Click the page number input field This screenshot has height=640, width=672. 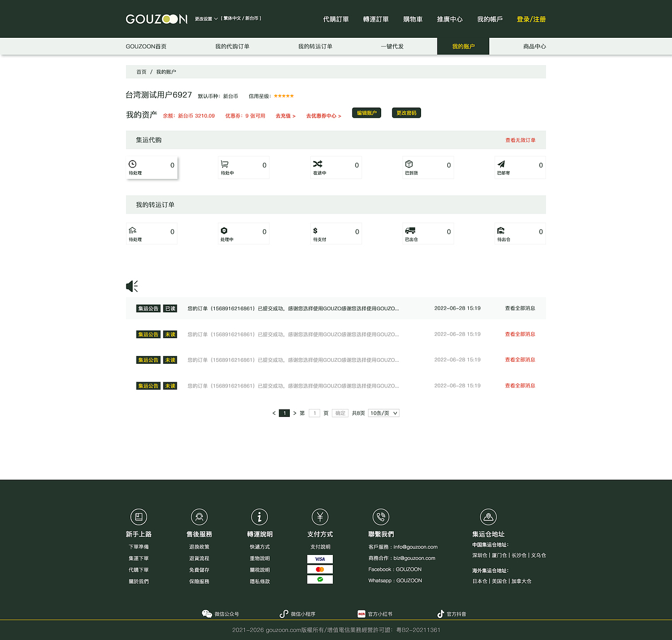point(314,413)
